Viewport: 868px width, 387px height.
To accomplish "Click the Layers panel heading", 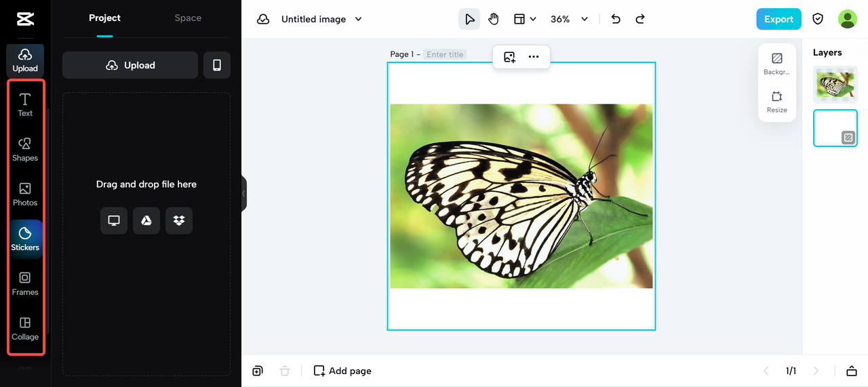I will click(x=827, y=52).
